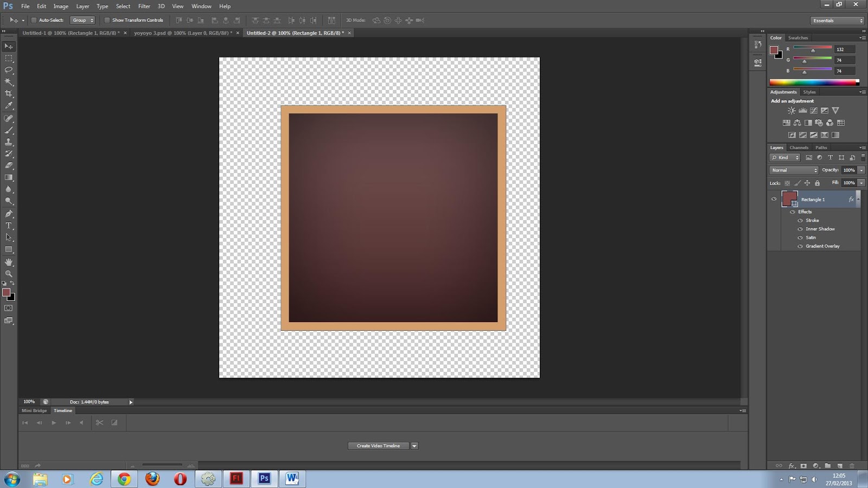Viewport: 868px width, 488px height.
Task: Select the Brush tool
Action: tap(8, 130)
